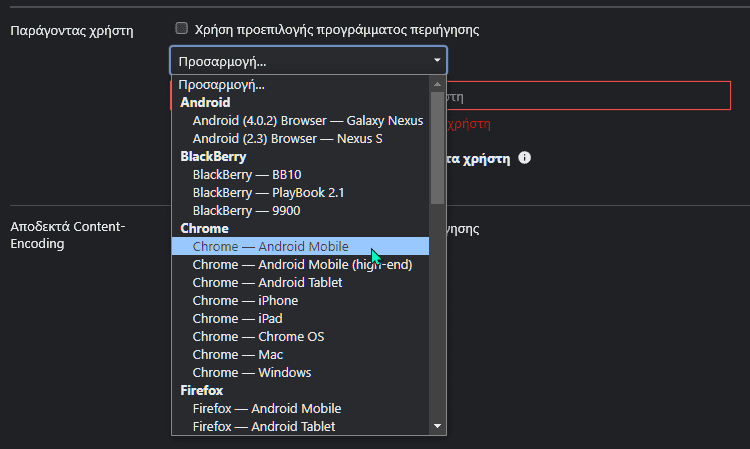Choose Android (4.0.2) Browser — Galaxy Nexus

[307, 121]
